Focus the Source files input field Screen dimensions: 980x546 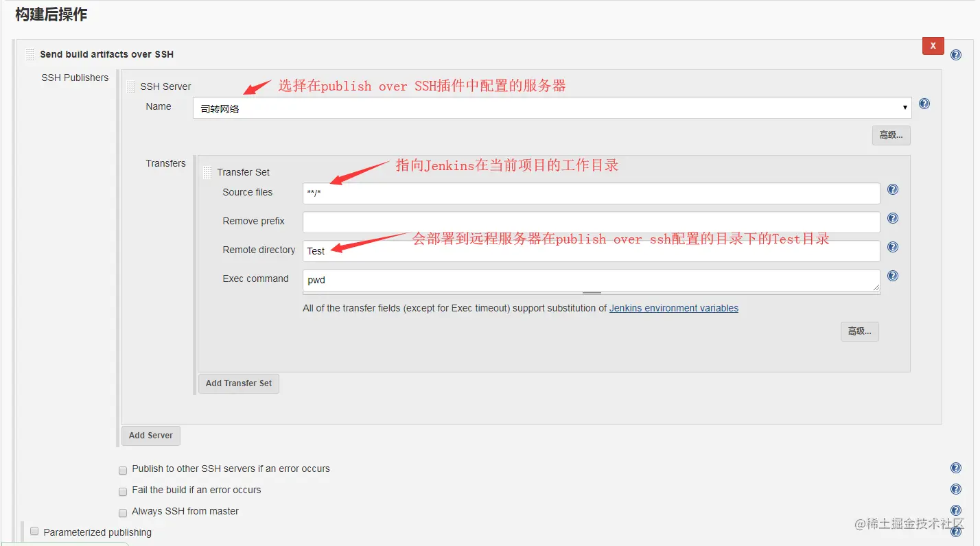(592, 193)
